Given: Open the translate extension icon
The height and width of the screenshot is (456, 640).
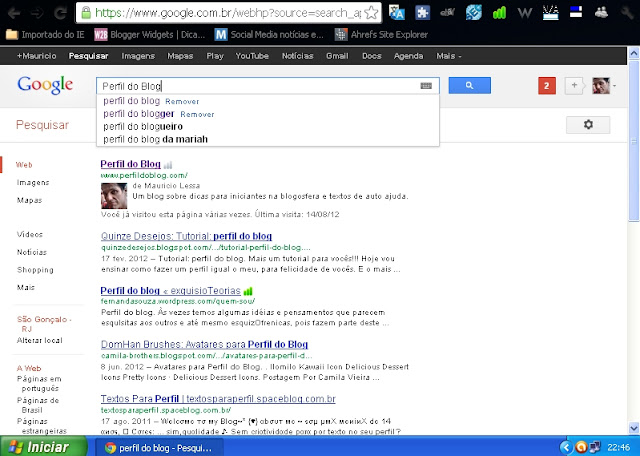Looking at the screenshot, I should pos(396,13).
